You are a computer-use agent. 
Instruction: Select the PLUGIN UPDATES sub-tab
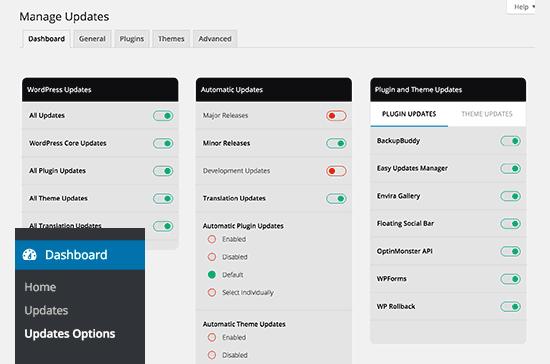click(409, 114)
